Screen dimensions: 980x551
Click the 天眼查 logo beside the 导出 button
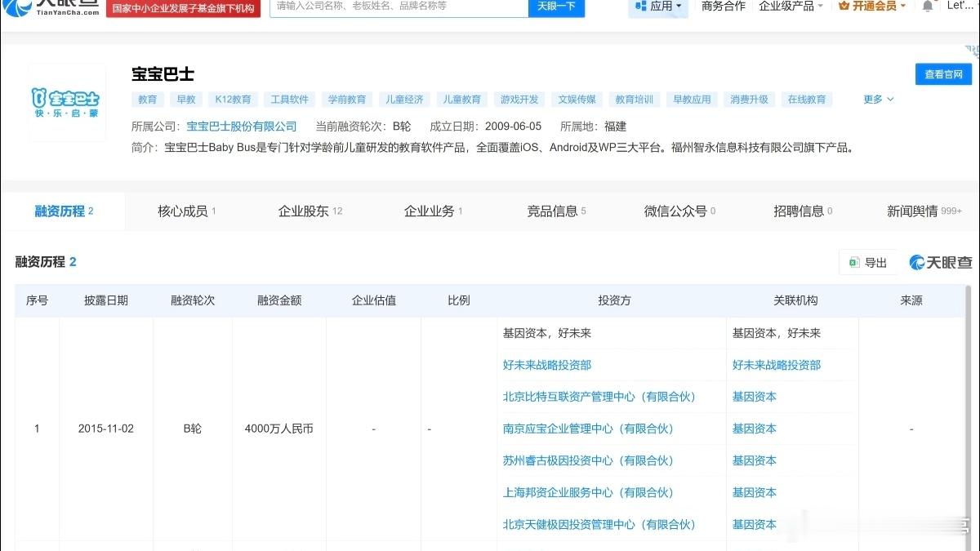tap(940, 262)
